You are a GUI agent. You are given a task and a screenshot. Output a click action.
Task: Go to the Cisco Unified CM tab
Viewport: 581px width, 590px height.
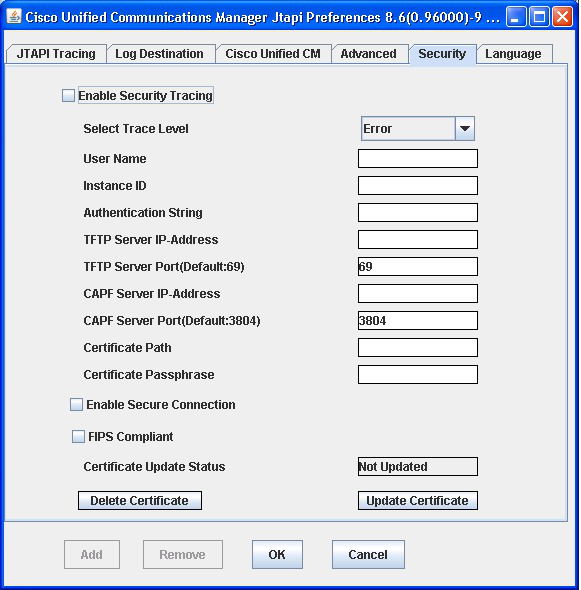(273, 54)
